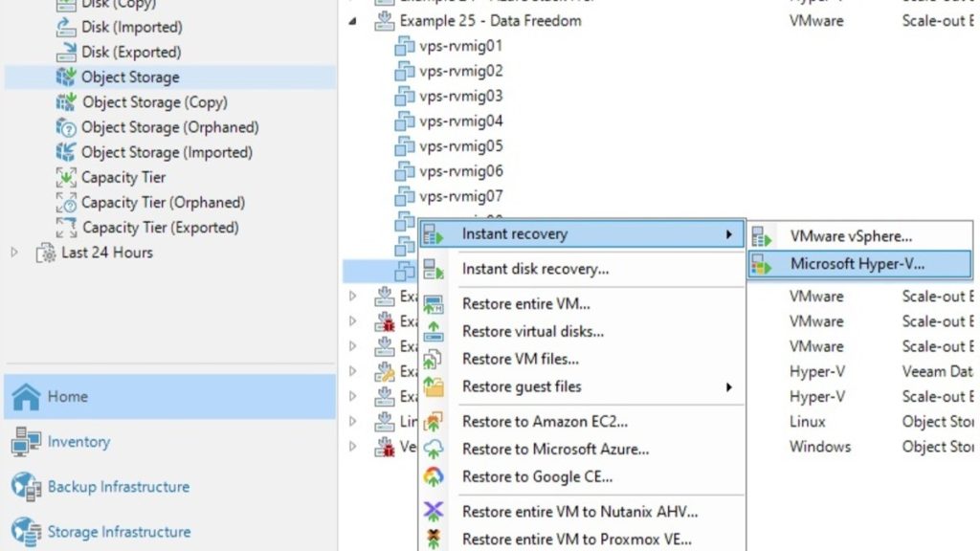Click the VMware vSphere submenu icon
The height and width of the screenshot is (551, 980).
tap(761, 237)
